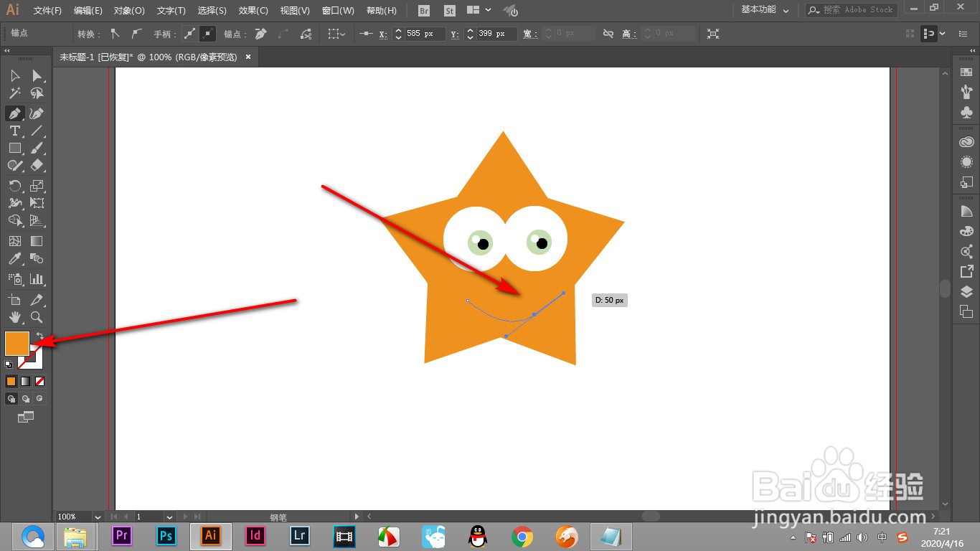Select the Direct Selection tool
980x551 pixels.
point(37,76)
